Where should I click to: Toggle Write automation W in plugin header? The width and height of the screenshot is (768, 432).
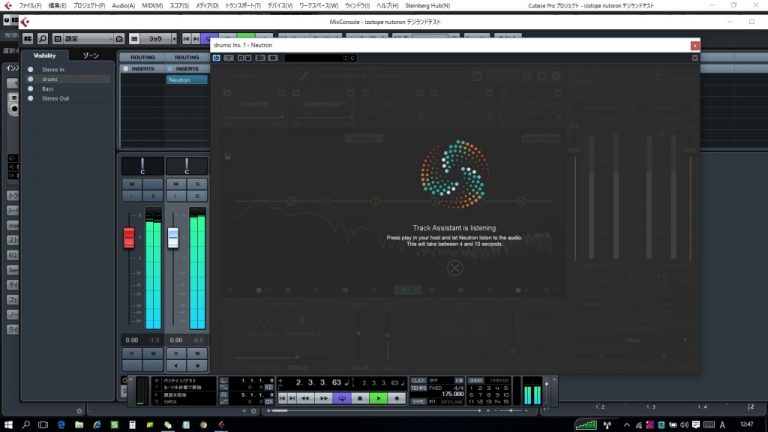(248, 58)
